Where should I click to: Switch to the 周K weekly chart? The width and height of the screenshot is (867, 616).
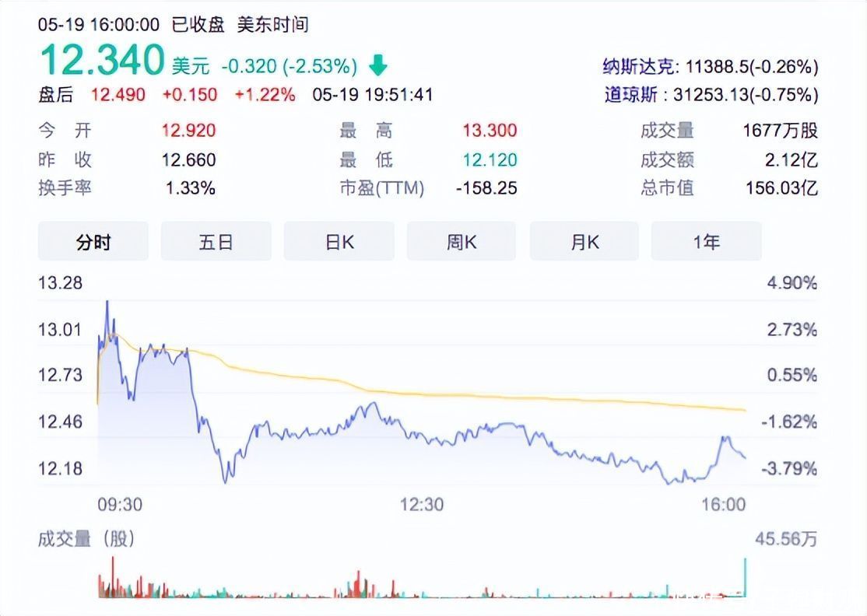tap(462, 242)
